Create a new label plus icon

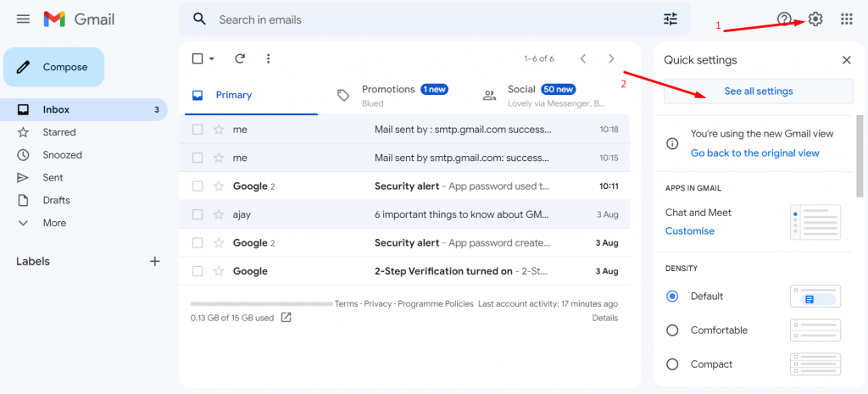155,261
